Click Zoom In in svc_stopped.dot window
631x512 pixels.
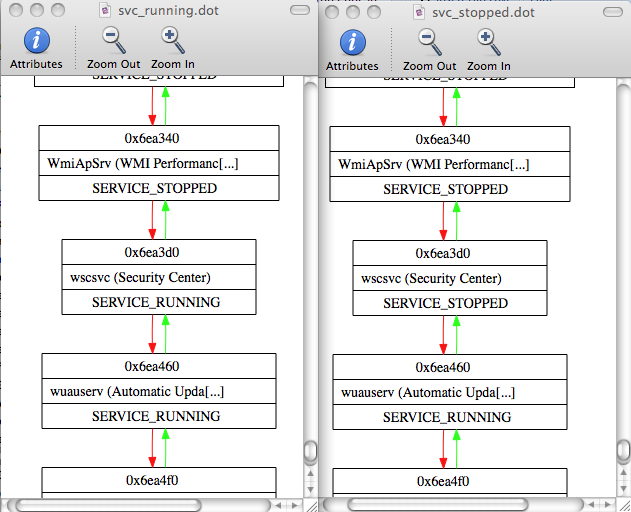[488, 47]
